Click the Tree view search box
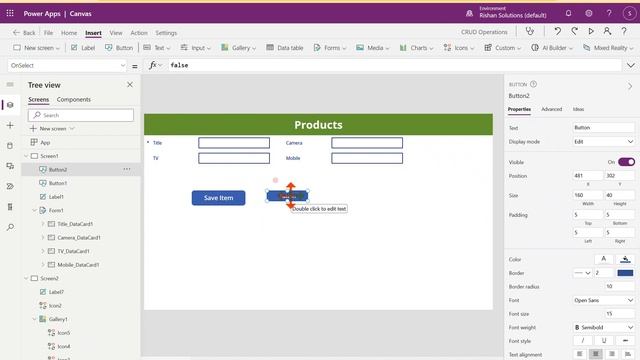640x360 pixels. pos(81,115)
